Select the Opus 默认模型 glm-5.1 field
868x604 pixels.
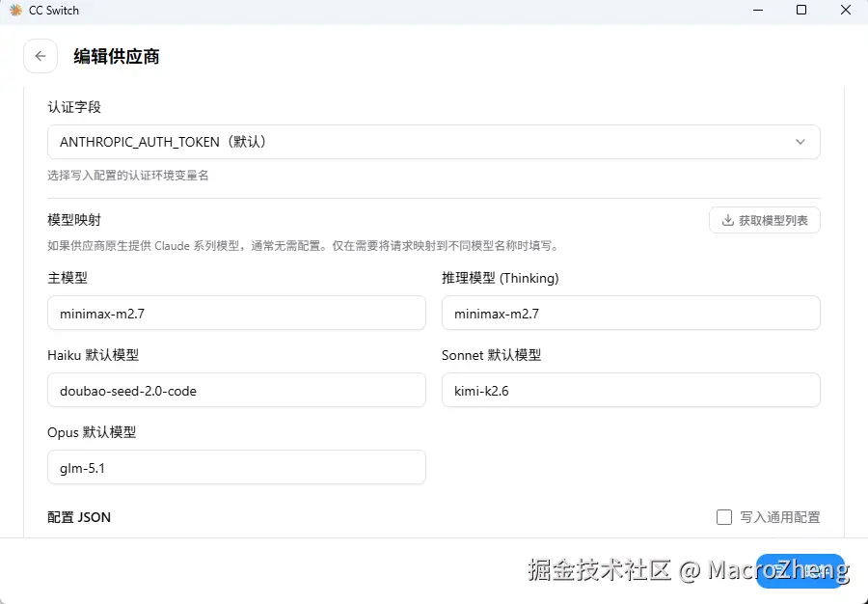[x=236, y=467]
